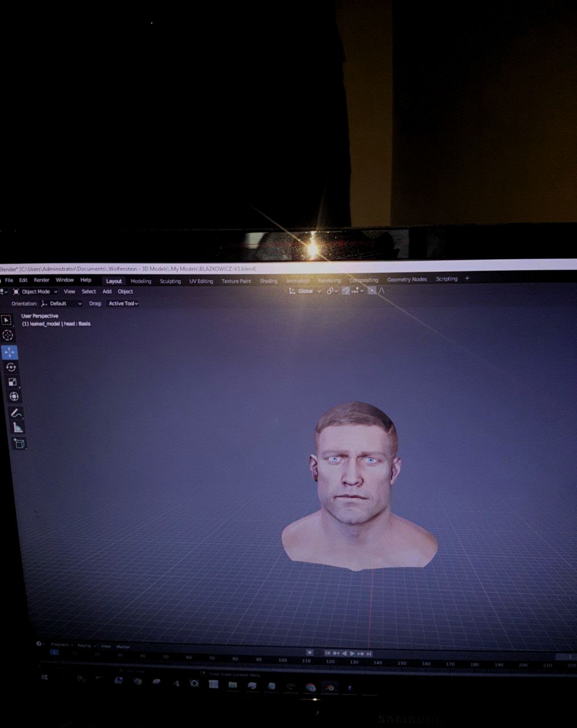Select the Move tool
577x728 pixels.
point(10,353)
